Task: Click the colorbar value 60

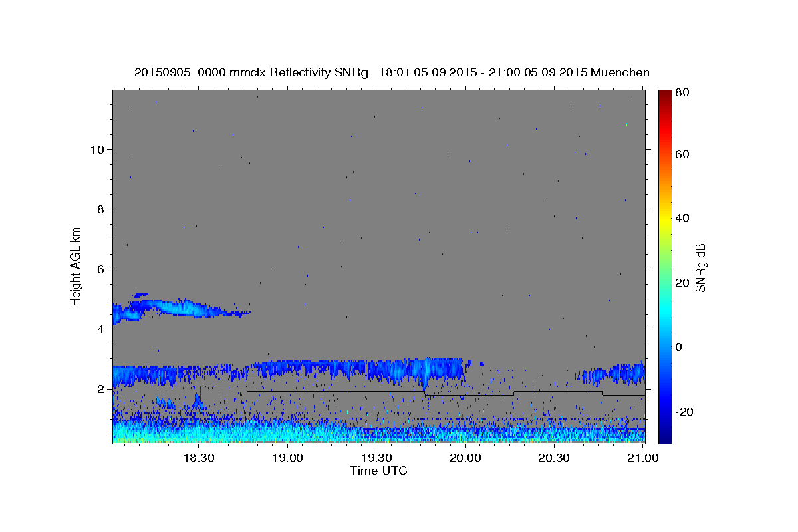Action: tap(682, 154)
